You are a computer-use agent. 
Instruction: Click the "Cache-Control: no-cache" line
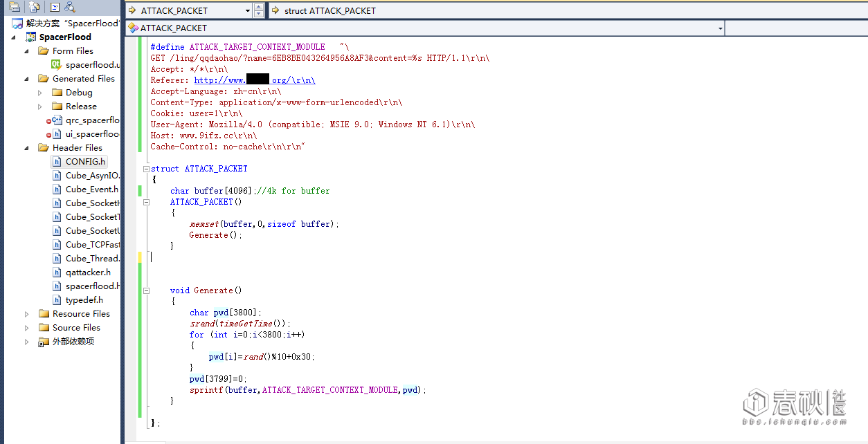228,147
